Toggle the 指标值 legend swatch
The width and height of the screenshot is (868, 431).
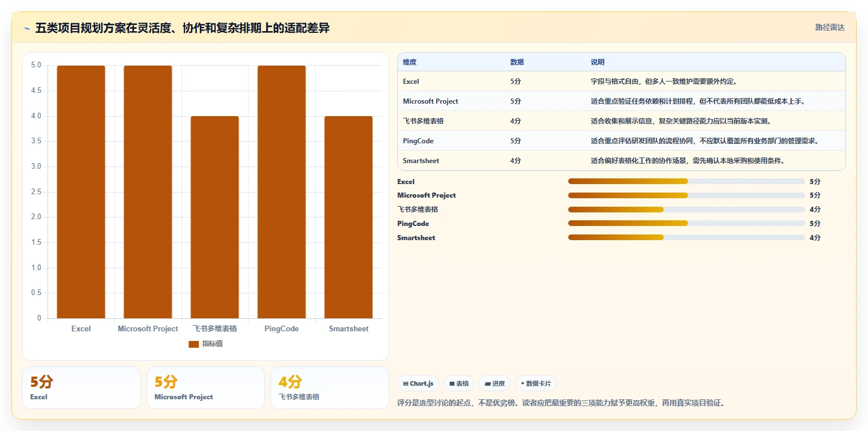(194, 344)
